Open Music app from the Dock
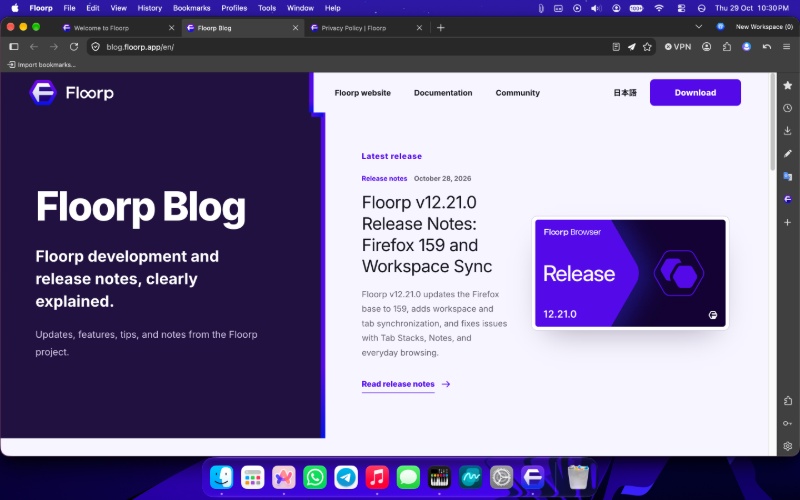Viewport: 800px width, 500px height. tap(377, 478)
